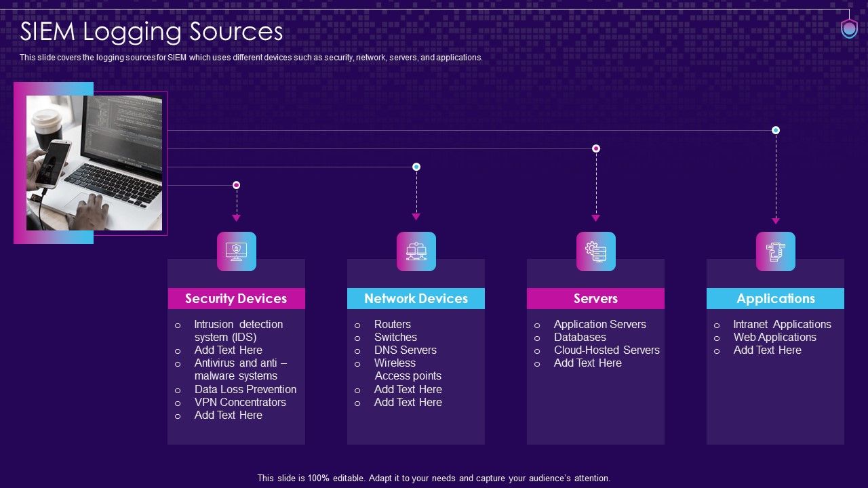Click 'DNS Servers' bullet
The image size is (868, 488).
click(x=406, y=350)
